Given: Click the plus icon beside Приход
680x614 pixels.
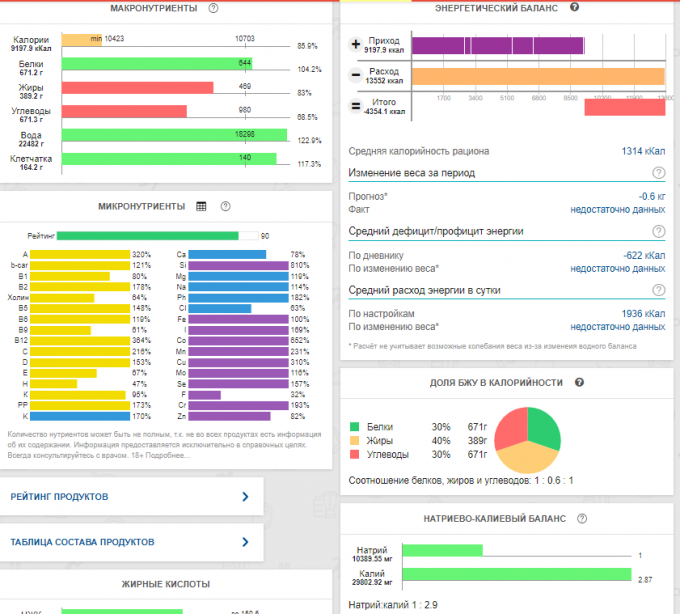Looking at the screenshot, I should (x=356, y=45).
